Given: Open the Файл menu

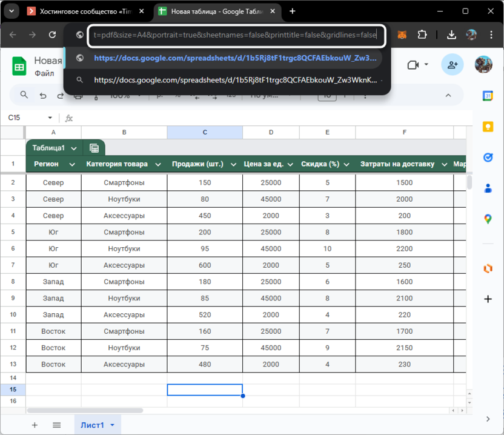Looking at the screenshot, I should coord(44,73).
